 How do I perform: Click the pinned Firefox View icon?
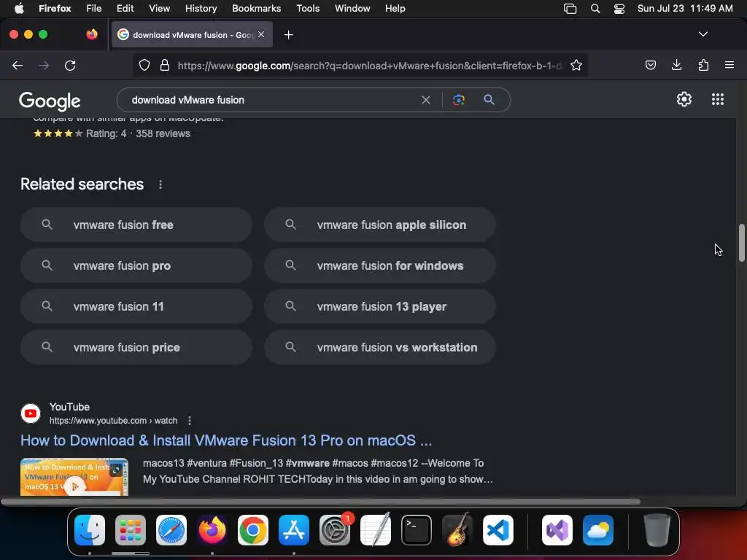click(x=91, y=34)
